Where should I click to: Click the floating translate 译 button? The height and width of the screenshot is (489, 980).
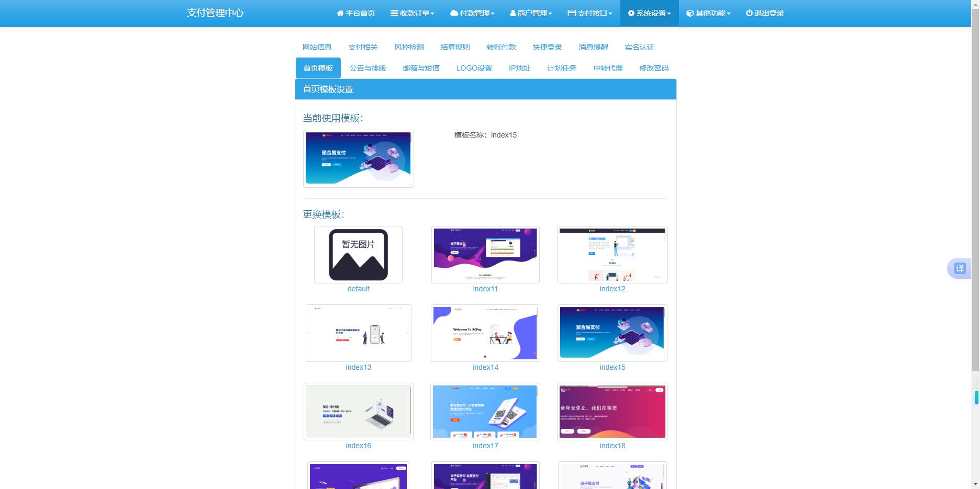(x=960, y=268)
